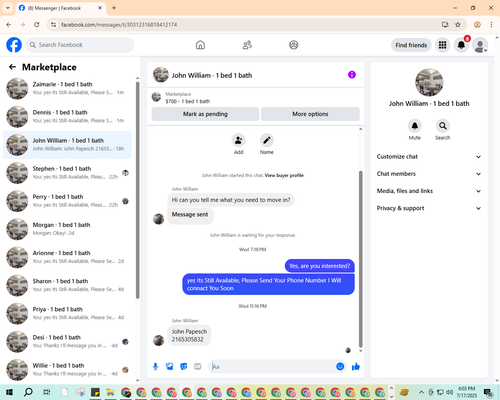This screenshot has width=500, height=400.
Task: Open the Facebook menu grid icon
Action: point(442,45)
